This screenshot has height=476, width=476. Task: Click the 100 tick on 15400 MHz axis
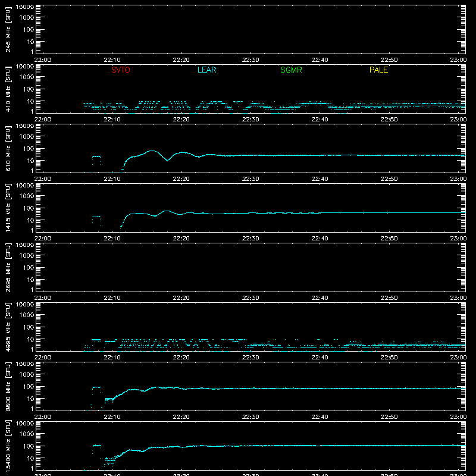click(29, 446)
